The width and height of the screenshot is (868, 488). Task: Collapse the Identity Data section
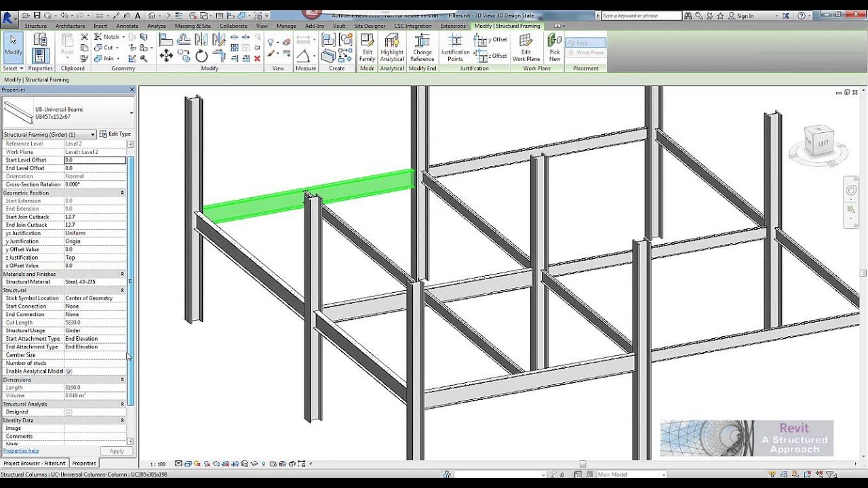tap(122, 420)
